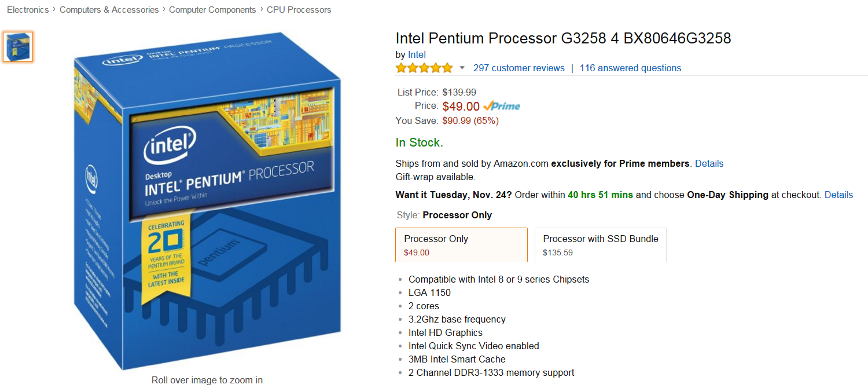Click the Intel logo on the product box
The width and height of the screenshot is (868, 388).
[170, 145]
